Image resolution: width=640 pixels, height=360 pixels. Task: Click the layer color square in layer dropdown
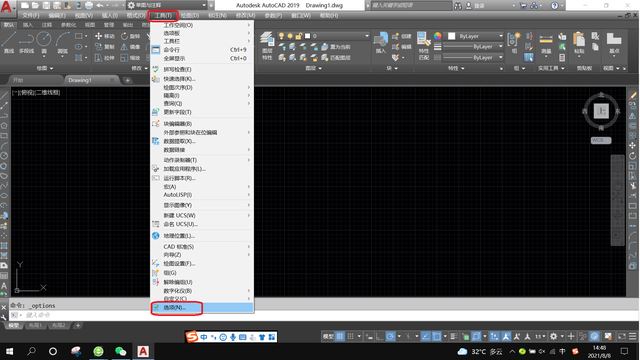coord(308,36)
